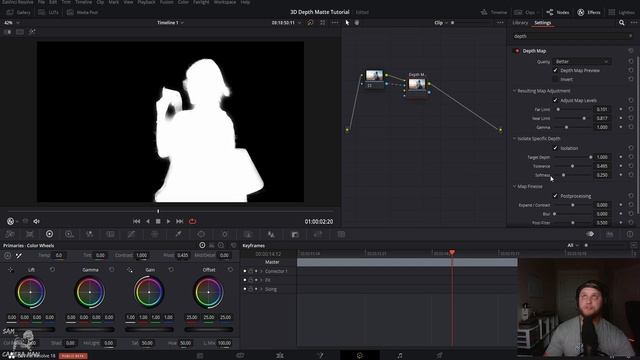Click the effects search magnifier icon

pyautogui.click(x=621, y=23)
